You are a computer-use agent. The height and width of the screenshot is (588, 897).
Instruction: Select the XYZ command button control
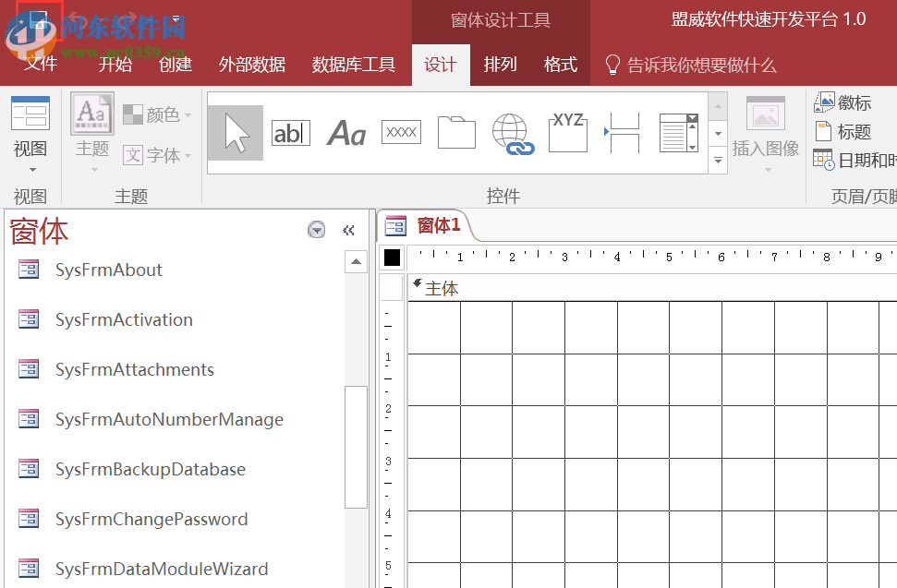coord(567,132)
